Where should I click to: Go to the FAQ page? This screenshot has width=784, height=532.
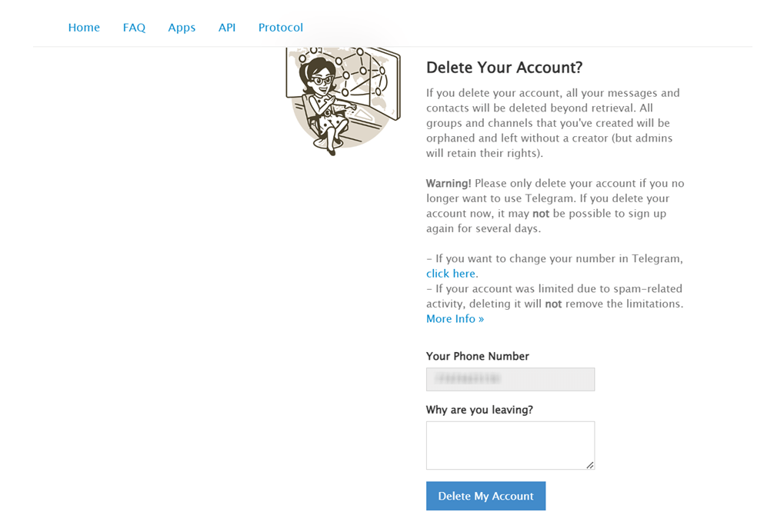pyautogui.click(x=134, y=28)
